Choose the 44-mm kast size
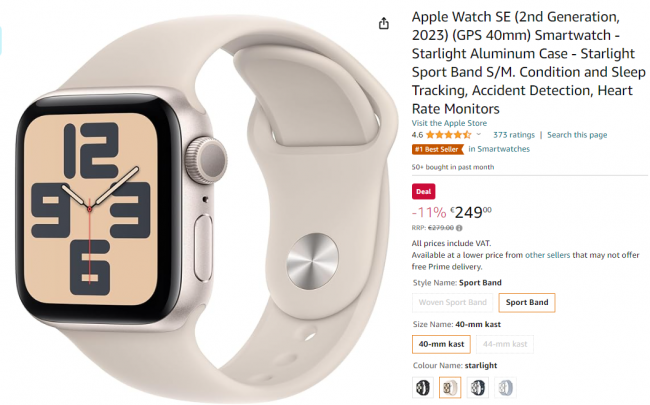Viewport: 650px width, 405px height. pyautogui.click(x=505, y=344)
